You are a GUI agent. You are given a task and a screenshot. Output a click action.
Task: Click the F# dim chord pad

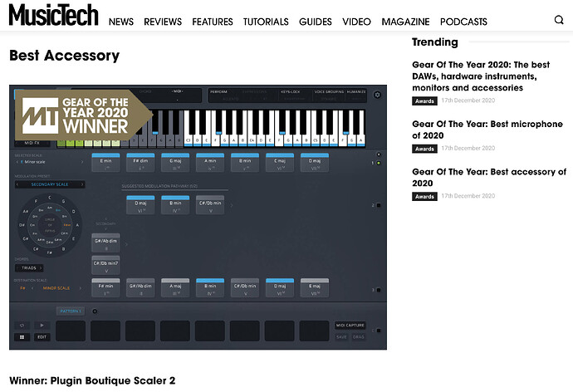coord(140,163)
